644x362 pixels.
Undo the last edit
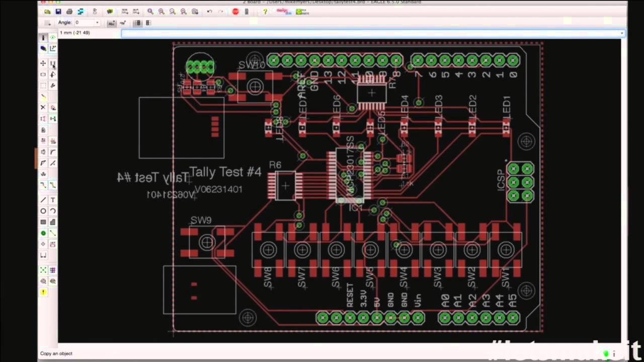coord(210,12)
